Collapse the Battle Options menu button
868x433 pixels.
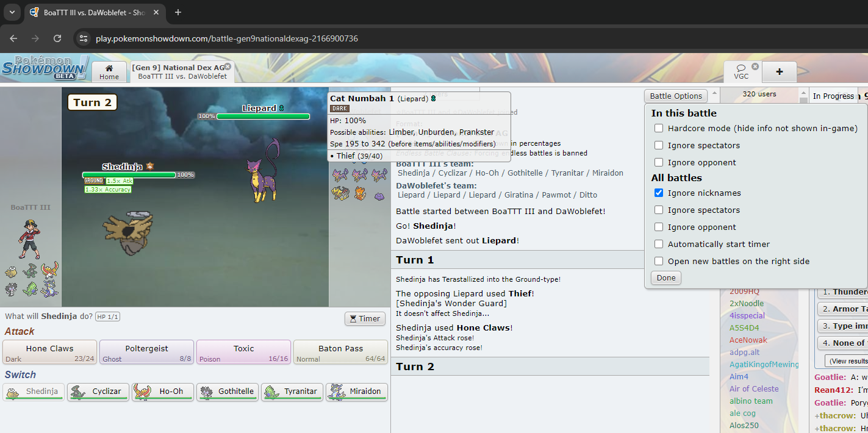pyautogui.click(x=676, y=96)
